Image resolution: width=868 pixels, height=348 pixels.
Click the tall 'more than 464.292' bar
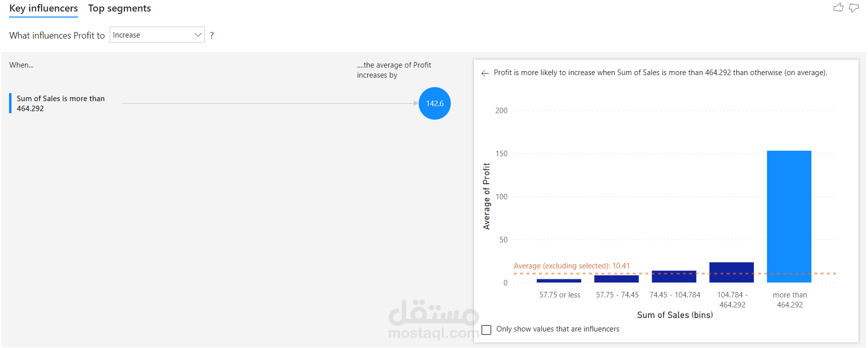789,215
